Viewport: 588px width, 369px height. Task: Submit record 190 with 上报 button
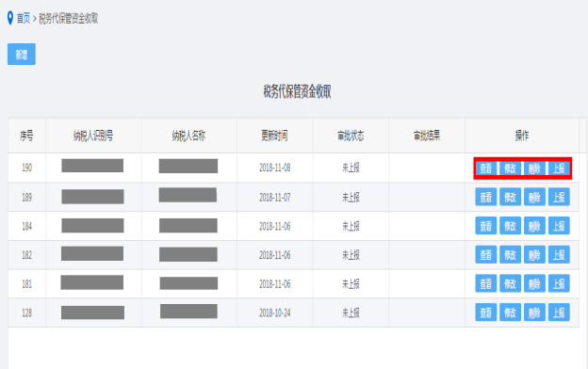point(559,168)
